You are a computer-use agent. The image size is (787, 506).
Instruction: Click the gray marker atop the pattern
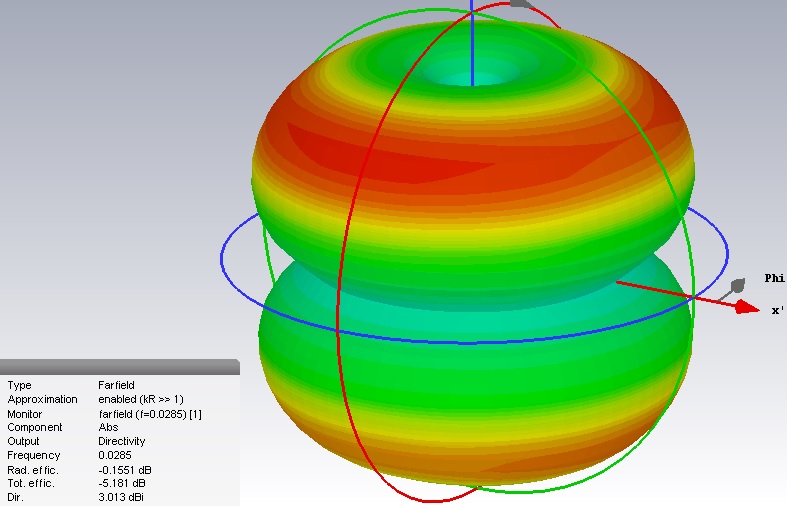[521, 4]
